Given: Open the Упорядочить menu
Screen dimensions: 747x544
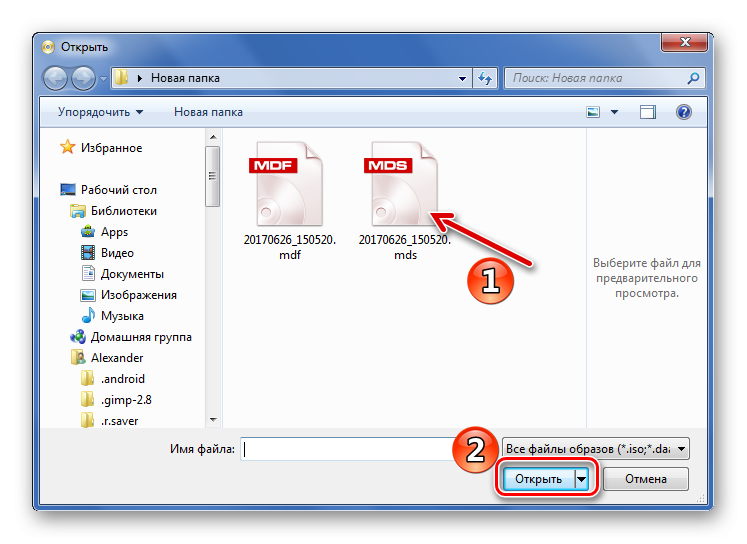Looking at the screenshot, I should 100,112.
